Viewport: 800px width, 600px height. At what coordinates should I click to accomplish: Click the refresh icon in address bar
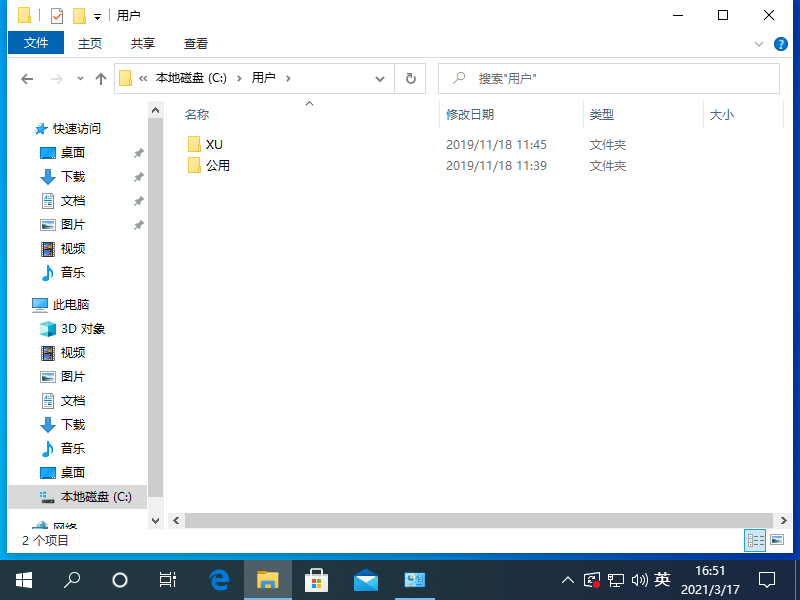(411, 79)
